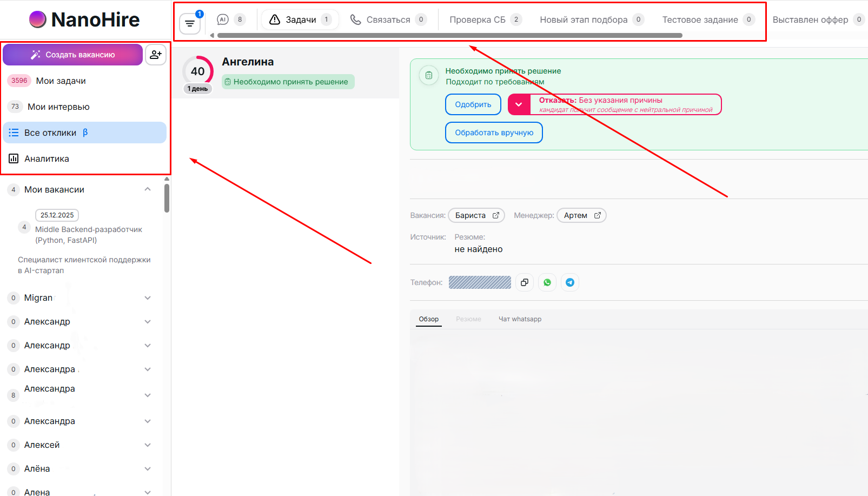Open the Тестовое задание stage tab

point(708,19)
